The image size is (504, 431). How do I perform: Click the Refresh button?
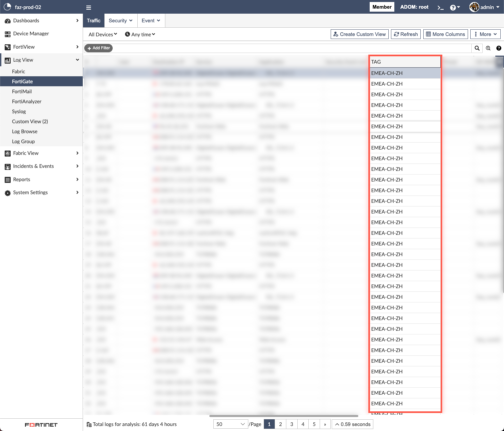coord(406,34)
